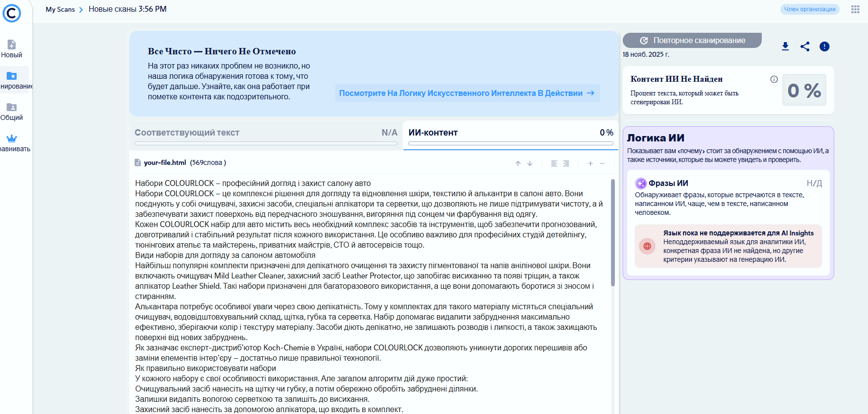Click the Новые сканы 3:56 PM title
The height and width of the screenshot is (414, 868).
tap(127, 9)
